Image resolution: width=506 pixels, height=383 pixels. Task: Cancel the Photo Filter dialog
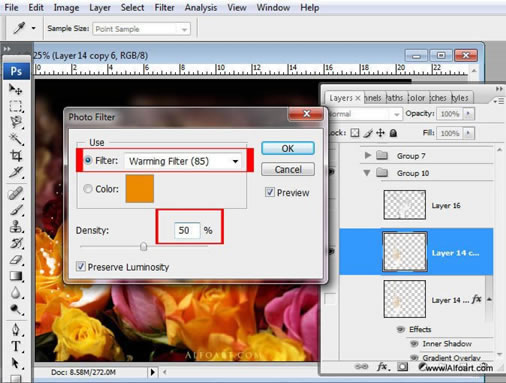point(288,169)
